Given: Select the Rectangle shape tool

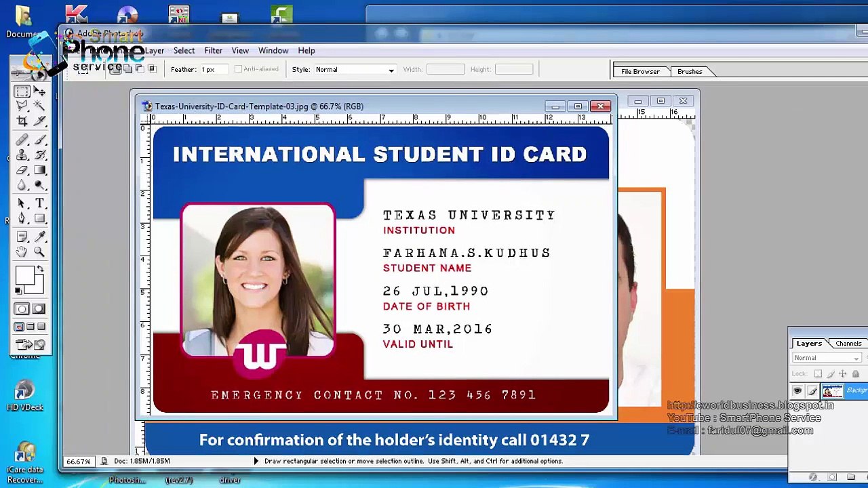Looking at the screenshot, I should [x=39, y=219].
